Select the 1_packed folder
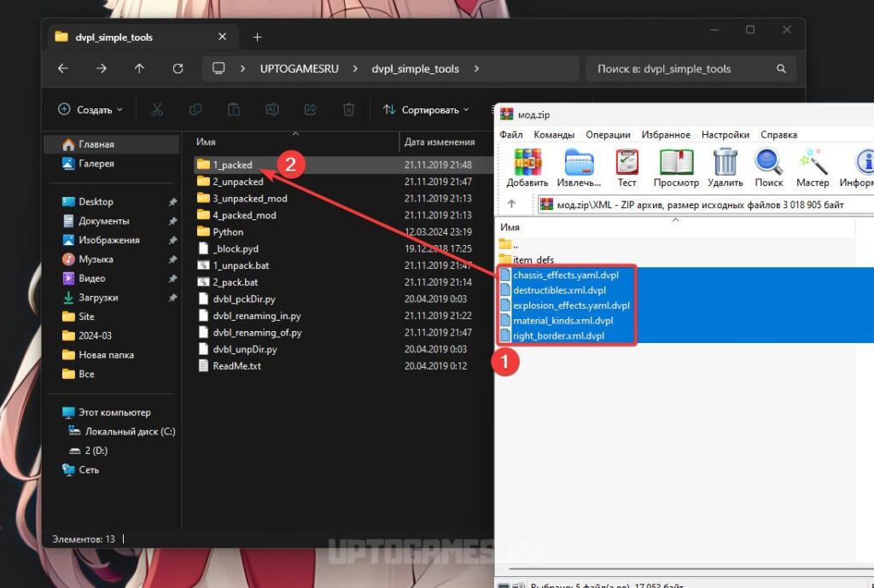The height and width of the screenshot is (588, 874). click(x=232, y=165)
